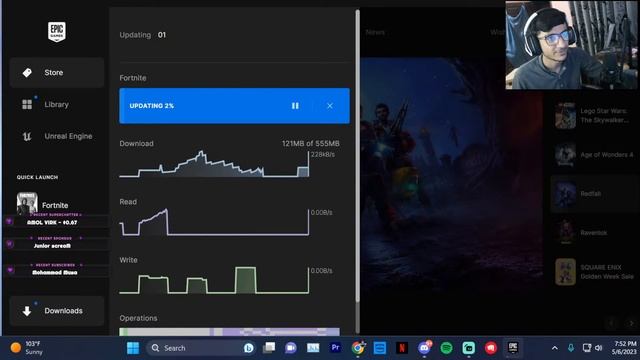Image resolution: width=640 pixels, height=360 pixels.
Task: Open the teal app icon next to Spotify
Action: pos(469,348)
